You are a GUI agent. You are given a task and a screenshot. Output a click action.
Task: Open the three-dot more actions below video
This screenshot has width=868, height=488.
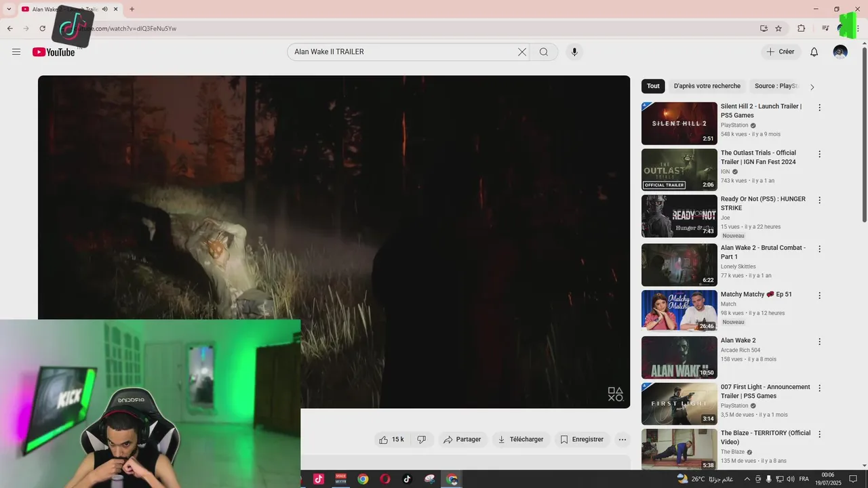pos(623,440)
